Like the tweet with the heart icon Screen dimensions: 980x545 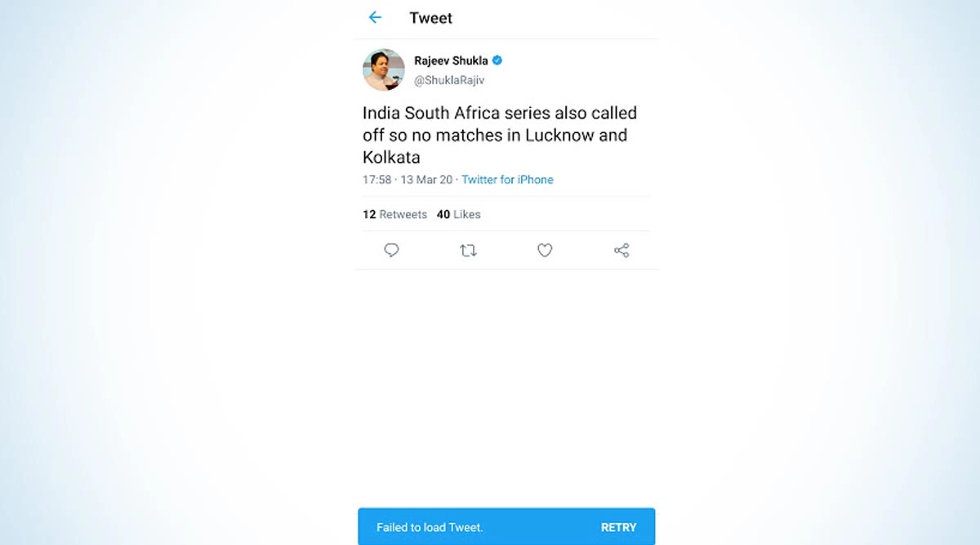click(545, 250)
